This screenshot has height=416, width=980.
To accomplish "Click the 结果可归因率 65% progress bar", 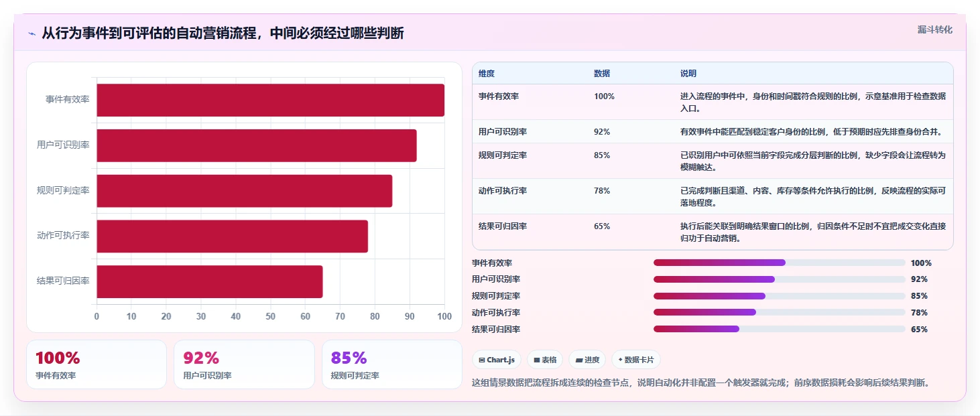I will coord(779,329).
